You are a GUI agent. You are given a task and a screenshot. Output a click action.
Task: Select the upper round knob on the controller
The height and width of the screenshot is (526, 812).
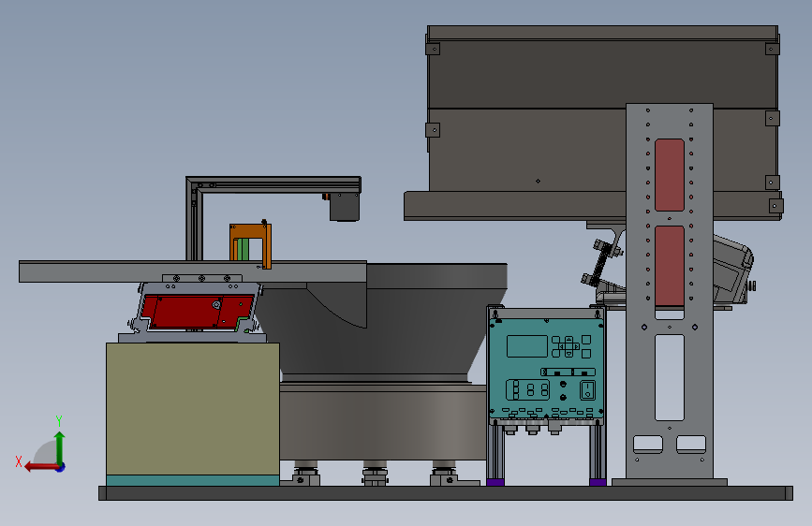pyautogui.click(x=563, y=385)
